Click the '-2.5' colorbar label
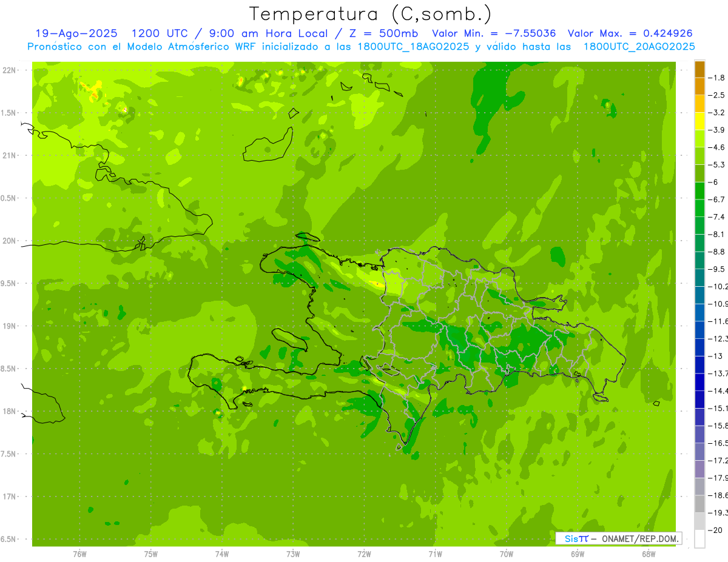This screenshot has height=562, width=728. [x=716, y=95]
